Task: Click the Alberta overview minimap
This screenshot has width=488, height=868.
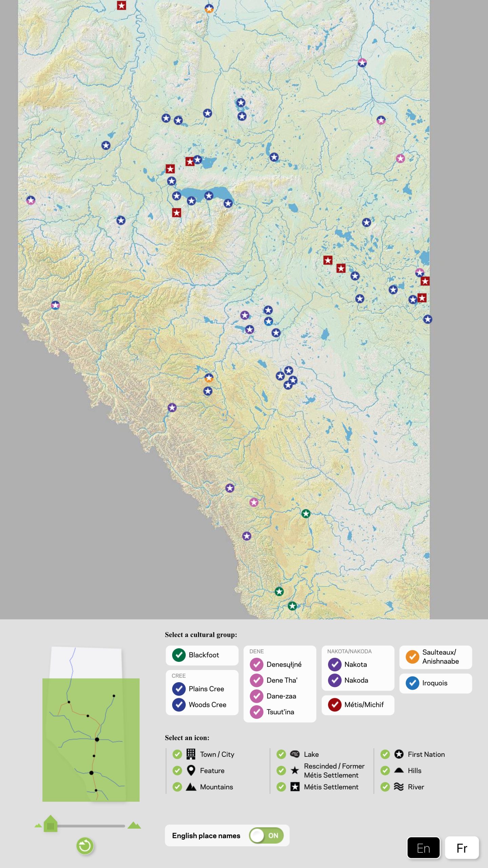Action: (90, 726)
